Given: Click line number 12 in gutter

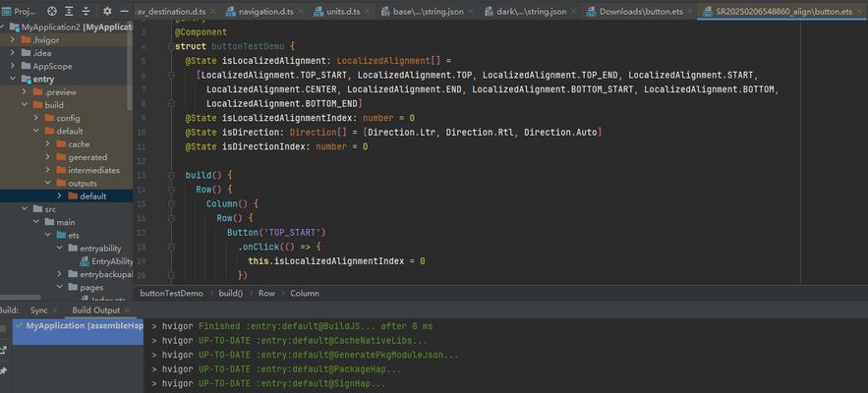Looking at the screenshot, I should (x=143, y=161).
